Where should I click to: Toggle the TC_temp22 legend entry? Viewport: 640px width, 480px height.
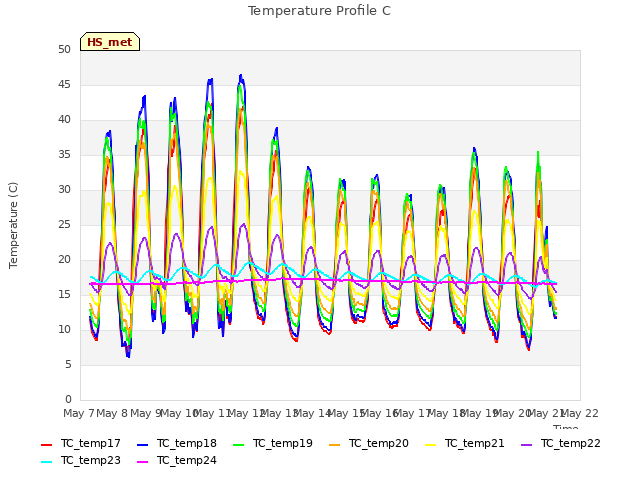(561, 444)
